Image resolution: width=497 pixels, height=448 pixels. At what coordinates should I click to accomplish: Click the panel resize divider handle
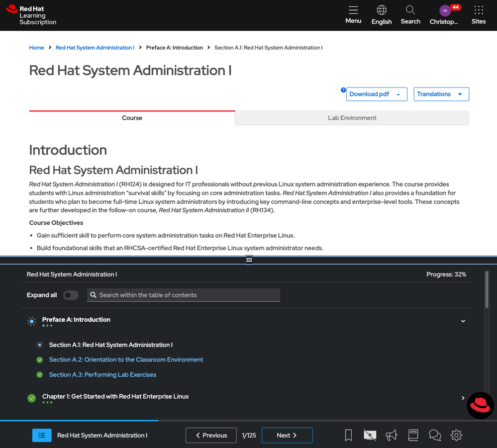click(249, 260)
